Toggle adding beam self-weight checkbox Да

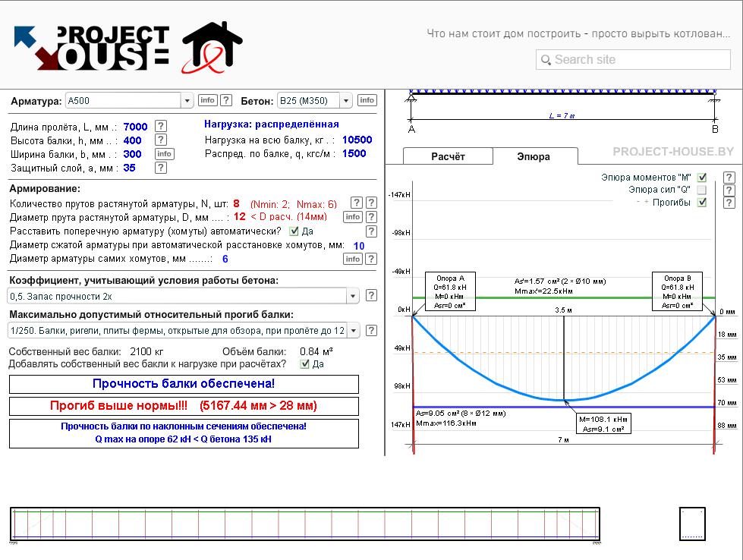pyautogui.click(x=304, y=364)
